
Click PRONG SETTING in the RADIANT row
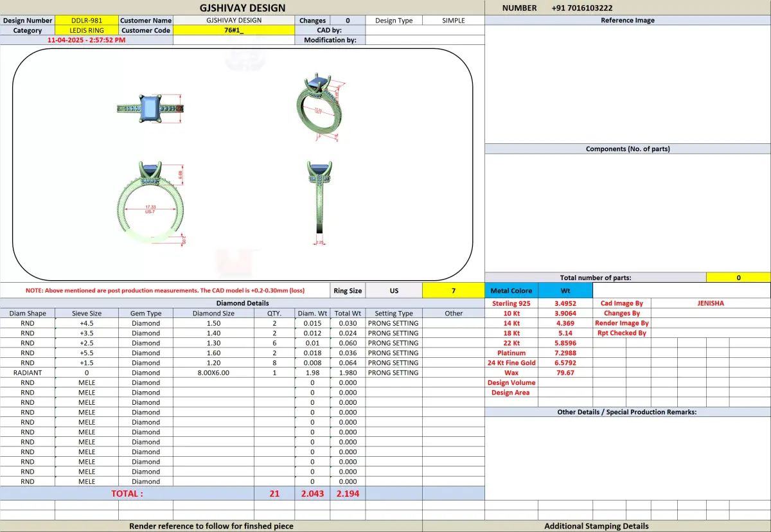point(393,373)
